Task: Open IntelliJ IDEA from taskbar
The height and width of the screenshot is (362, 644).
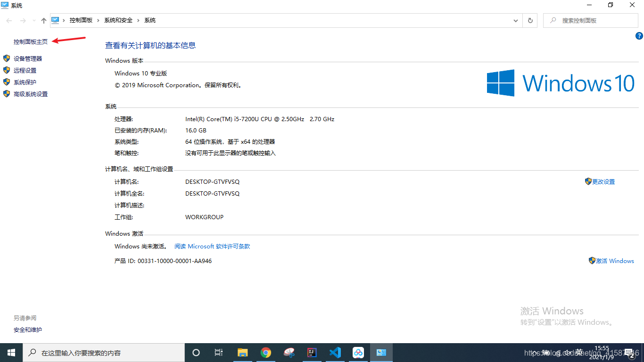Action: [x=312, y=353]
